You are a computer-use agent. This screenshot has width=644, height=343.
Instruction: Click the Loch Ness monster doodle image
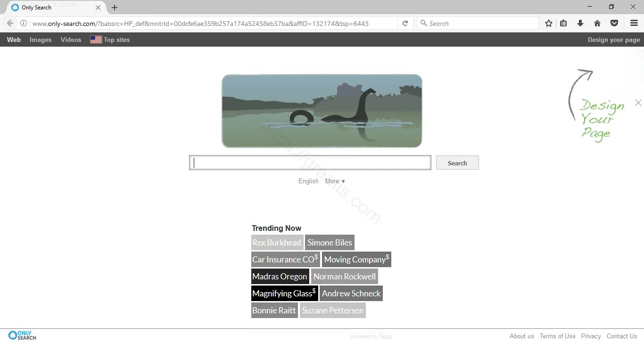click(x=322, y=111)
